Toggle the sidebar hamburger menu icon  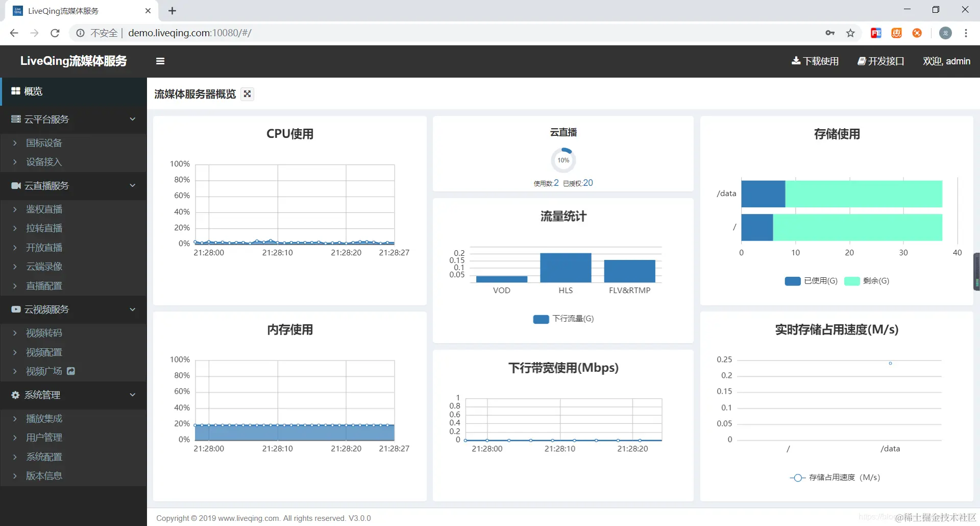pos(160,61)
